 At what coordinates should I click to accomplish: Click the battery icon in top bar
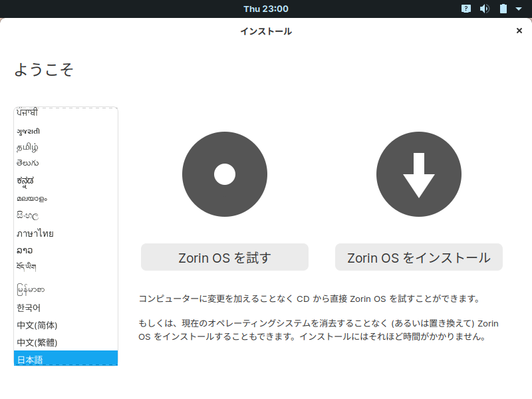click(x=503, y=9)
